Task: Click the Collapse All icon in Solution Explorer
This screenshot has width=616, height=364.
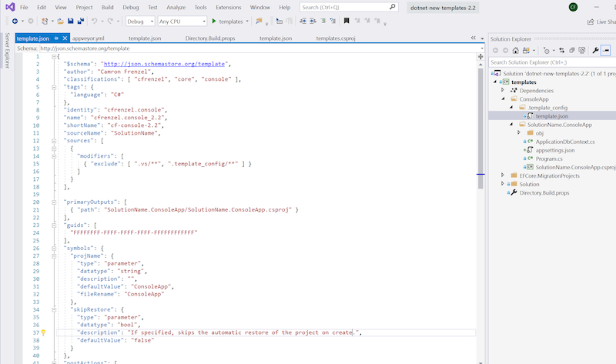Action: (571, 50)
